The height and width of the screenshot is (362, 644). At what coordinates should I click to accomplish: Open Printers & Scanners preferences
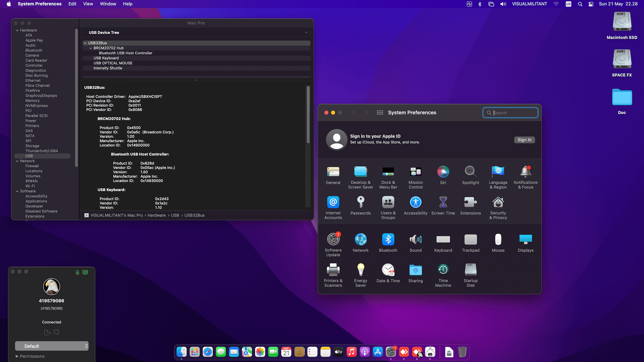[x=333, y=276]
